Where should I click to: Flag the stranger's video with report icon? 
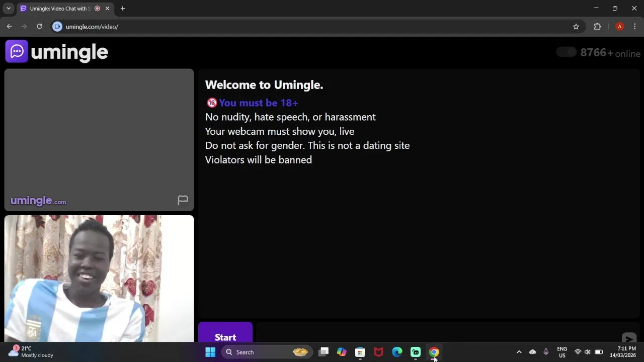pyautogui.click(x=183, y=200)
